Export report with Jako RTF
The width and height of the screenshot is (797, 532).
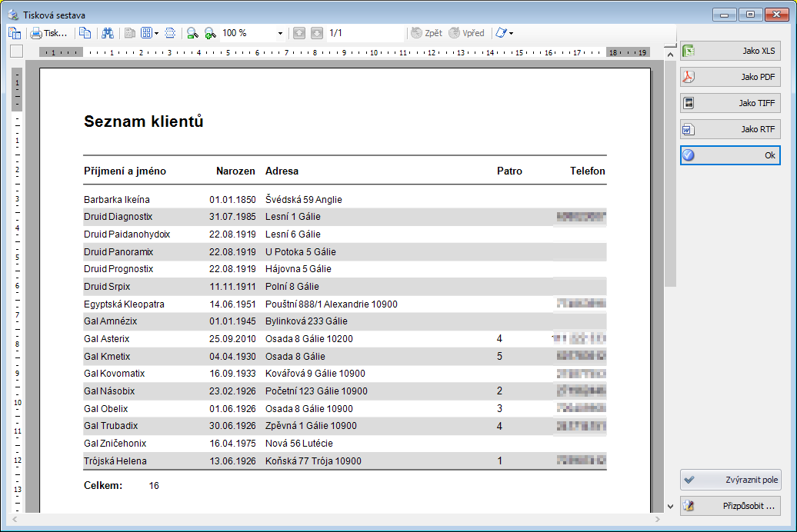(x=730, y=129)
